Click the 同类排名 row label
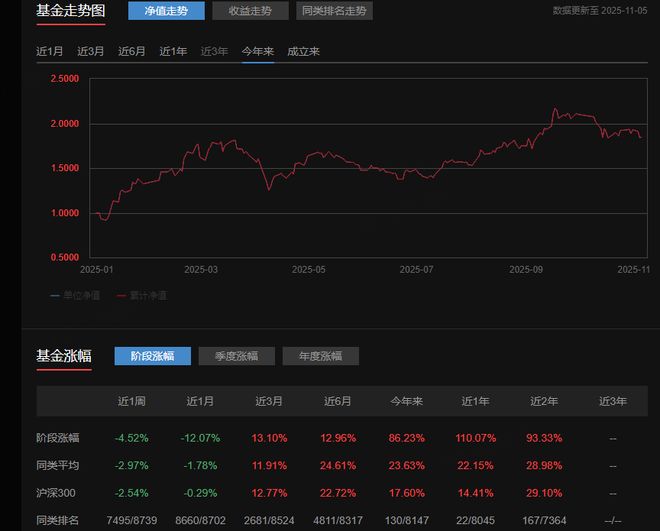The height and width of the screenshot is (531, 660). coord(57,521)
